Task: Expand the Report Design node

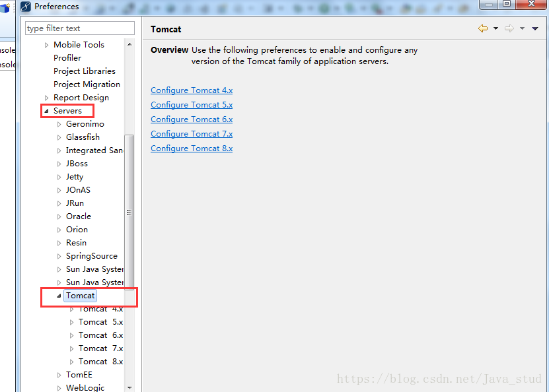Action: click(x=46, y=98)
